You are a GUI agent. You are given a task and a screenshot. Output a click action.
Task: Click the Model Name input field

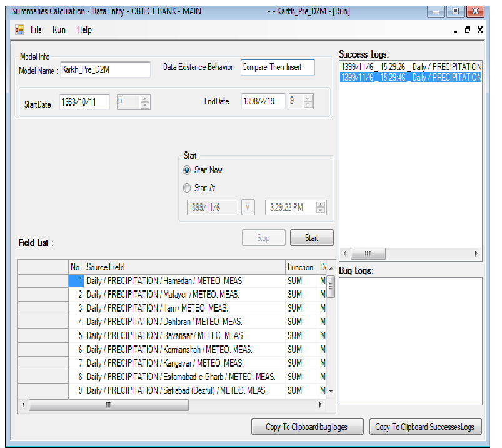click(105, 69)
